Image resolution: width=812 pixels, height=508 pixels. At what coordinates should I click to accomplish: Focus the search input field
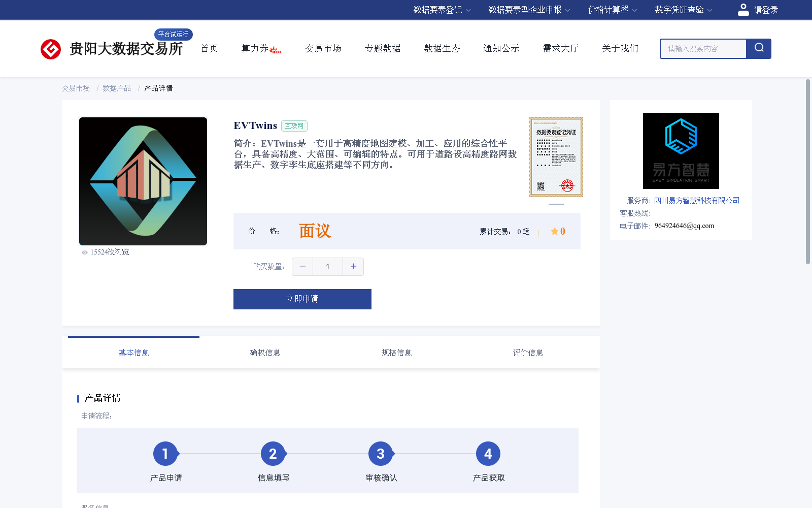pos(703,49)
